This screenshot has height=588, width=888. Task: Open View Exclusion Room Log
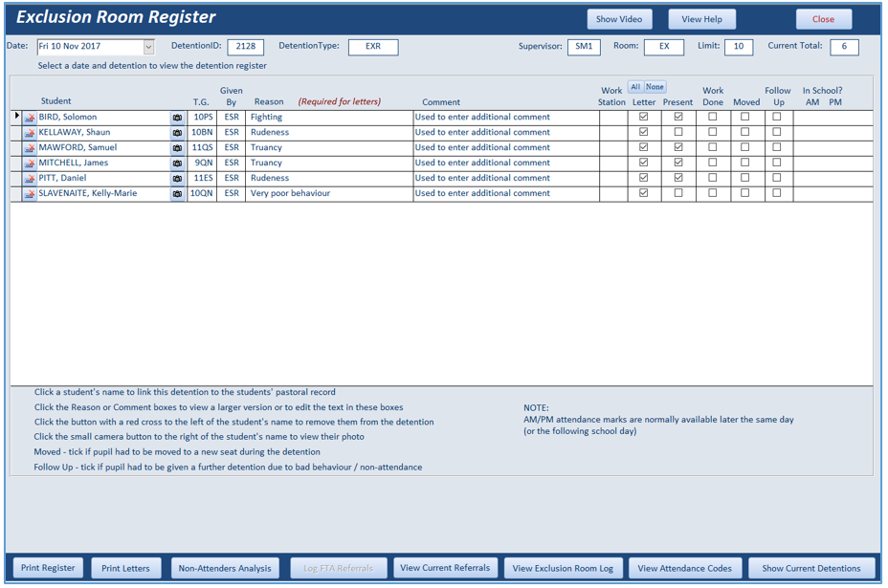pyautogui.click(x=563, y=568)
